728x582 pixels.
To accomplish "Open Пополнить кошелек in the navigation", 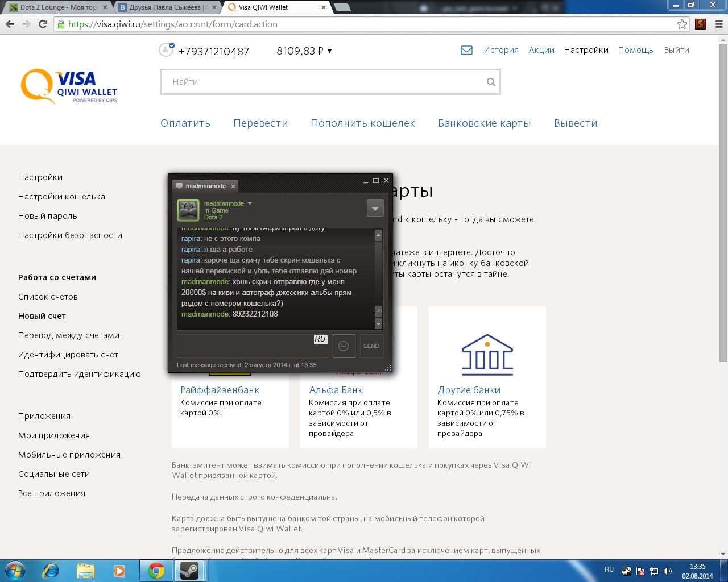I will (x=363, y=123).
